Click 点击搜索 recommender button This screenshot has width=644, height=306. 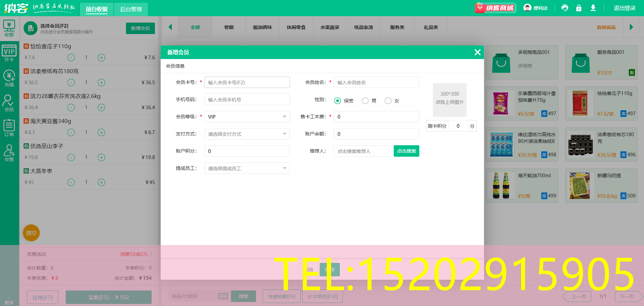pyautogui.click(x=407, y=151)
